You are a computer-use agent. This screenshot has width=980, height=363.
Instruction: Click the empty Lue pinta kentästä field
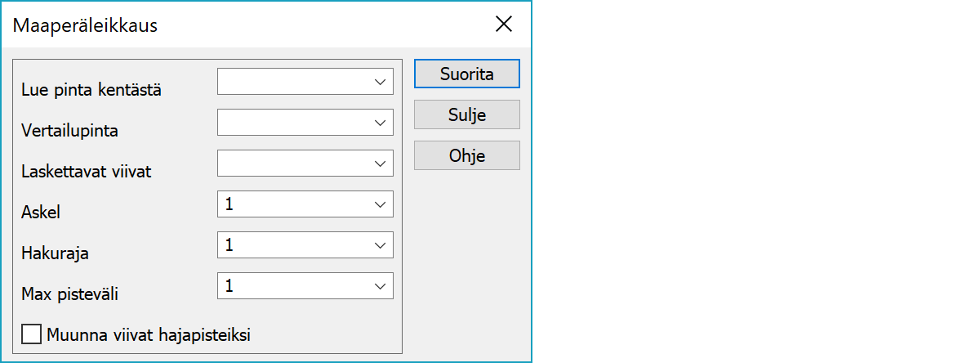click(292, 82)
